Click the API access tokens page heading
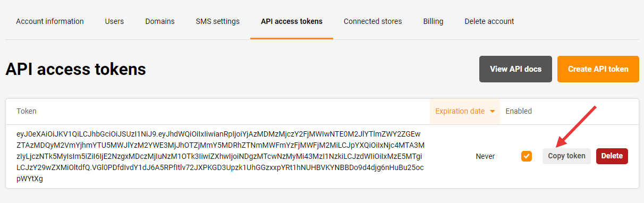The height and width of the screenshot is (203, 644). [75, 69]
